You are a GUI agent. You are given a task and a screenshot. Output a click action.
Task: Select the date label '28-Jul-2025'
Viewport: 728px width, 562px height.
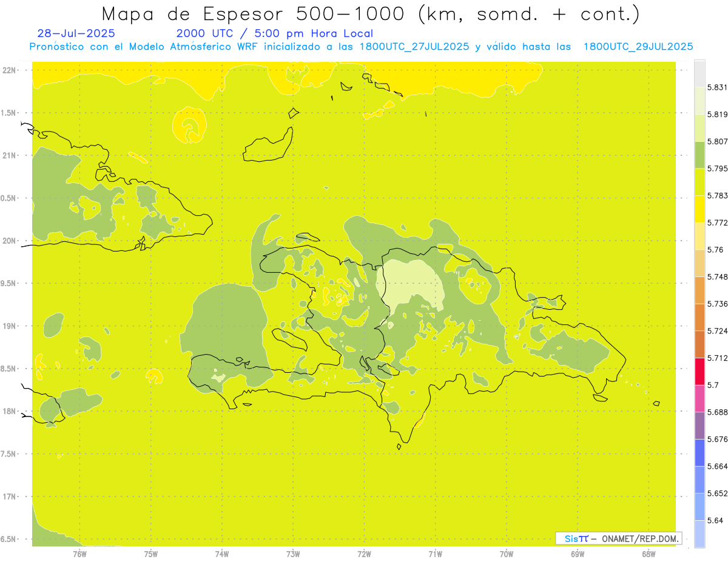tap(76, 33)
